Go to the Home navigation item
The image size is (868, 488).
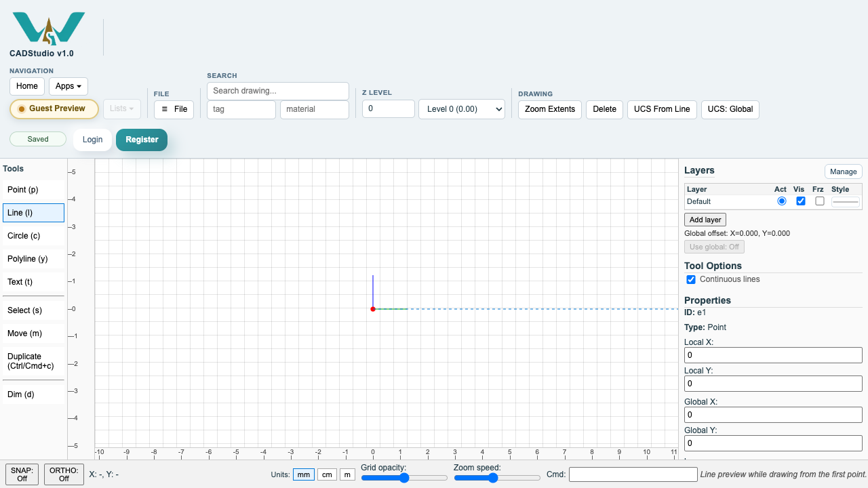(27, 86)
